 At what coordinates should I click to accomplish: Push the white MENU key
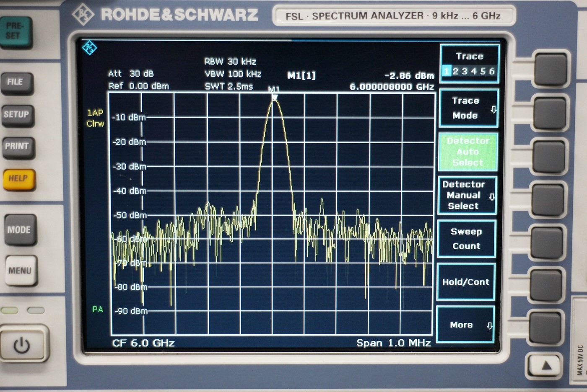coord(21,271)
